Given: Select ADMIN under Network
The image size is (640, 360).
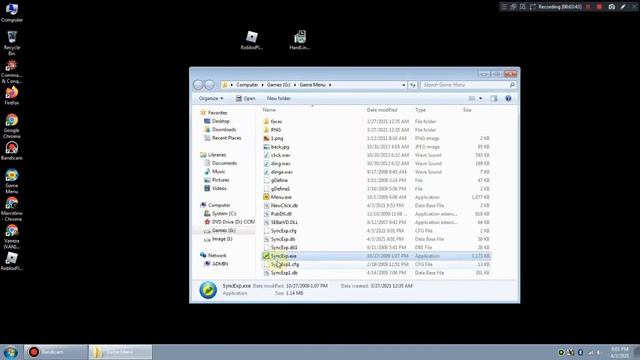Looking at the screenshot, I should pyautogui.click(x=220, y=264).
